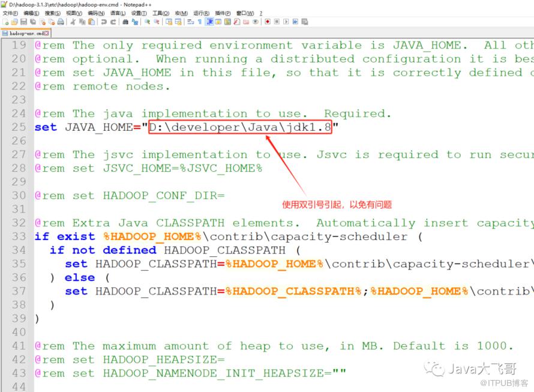
Task: Click line number 25 in the margin
Action: click(19, 127)
